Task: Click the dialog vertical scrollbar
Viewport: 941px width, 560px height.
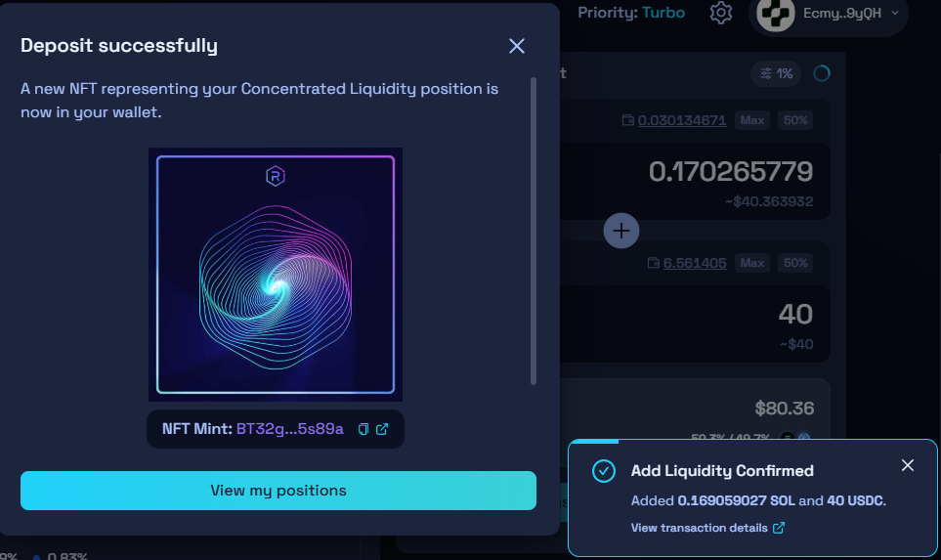Action: pos(534,231)
